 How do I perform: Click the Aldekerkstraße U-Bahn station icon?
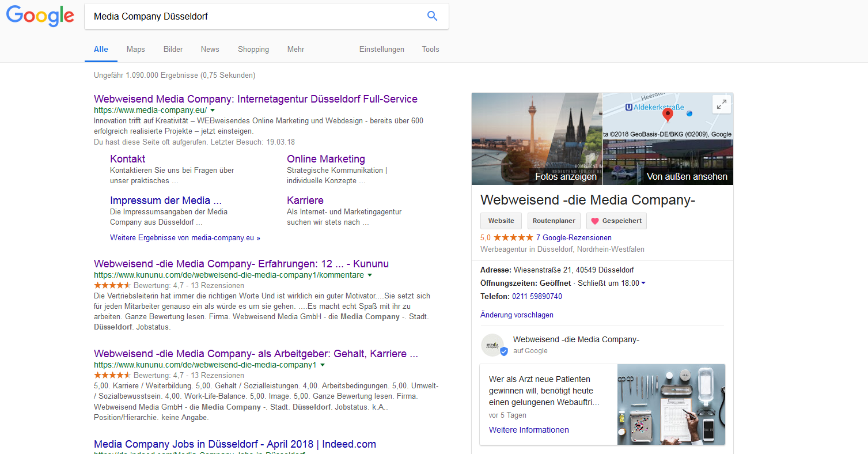pyautogui.click(x=628, y=107)
